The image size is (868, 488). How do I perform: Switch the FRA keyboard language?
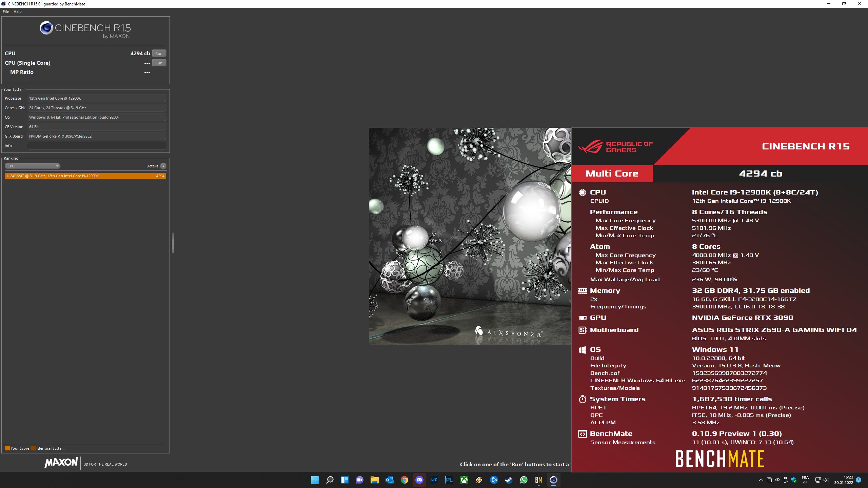[805, 480]
